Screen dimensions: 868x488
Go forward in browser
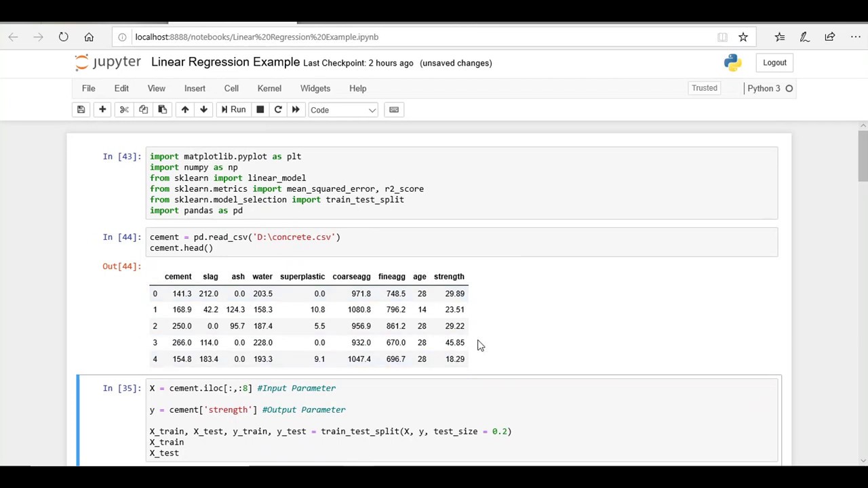pos(38,37)
